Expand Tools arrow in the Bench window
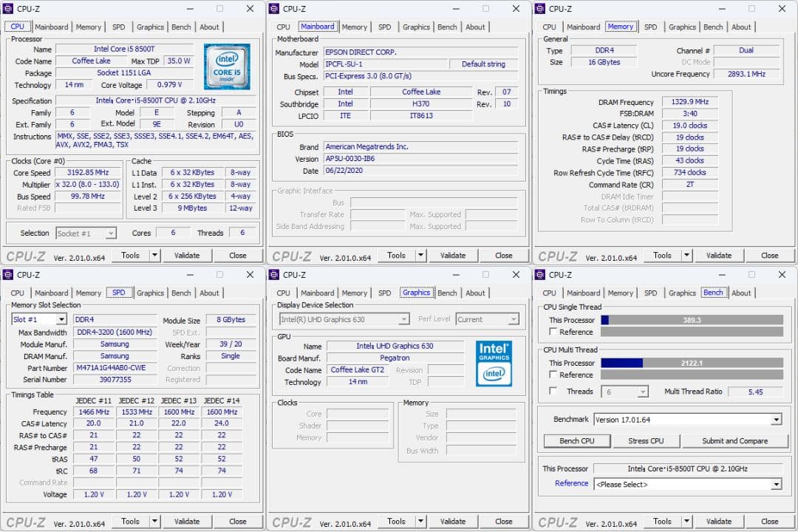Image resolution: width=798 pixels, height=532 pixels. coord(686,522)
